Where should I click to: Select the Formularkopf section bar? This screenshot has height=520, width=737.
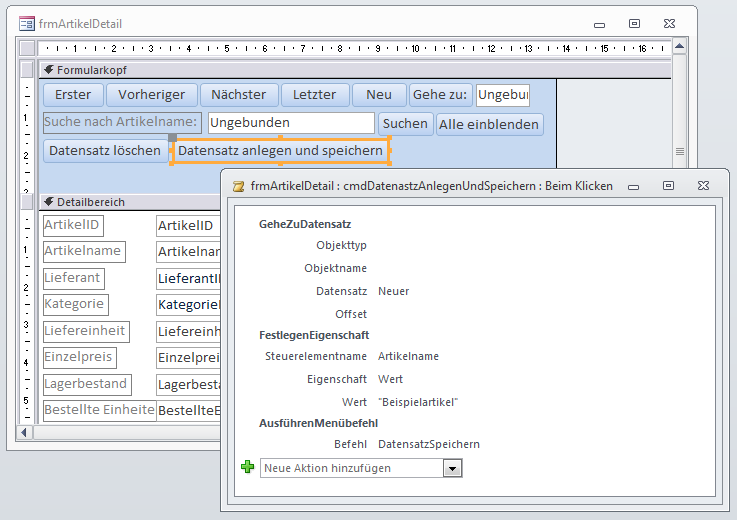356,70
